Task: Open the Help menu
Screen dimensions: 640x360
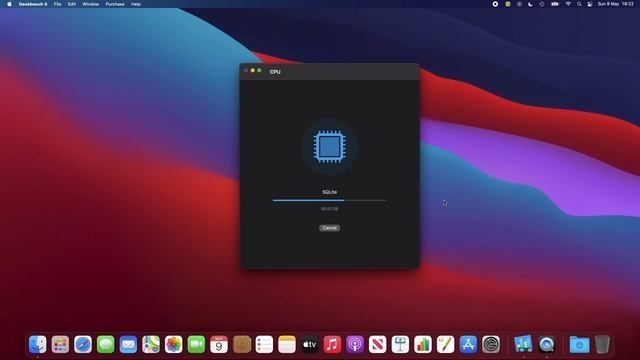Action: 136,4
